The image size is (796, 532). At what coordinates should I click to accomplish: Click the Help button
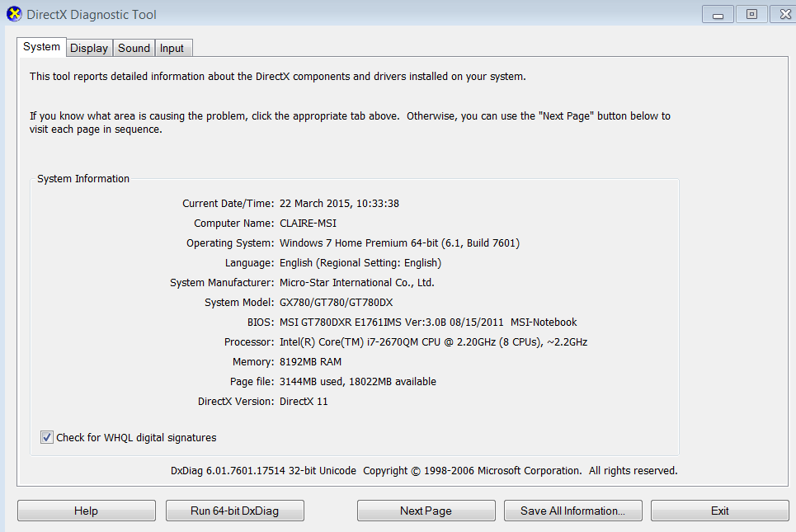87,511
